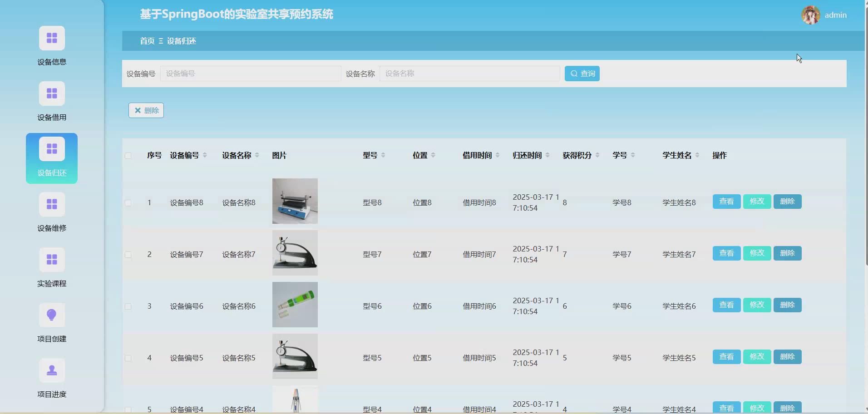
Task: Sort the table by 型号 column
Action: click(383, 155)
